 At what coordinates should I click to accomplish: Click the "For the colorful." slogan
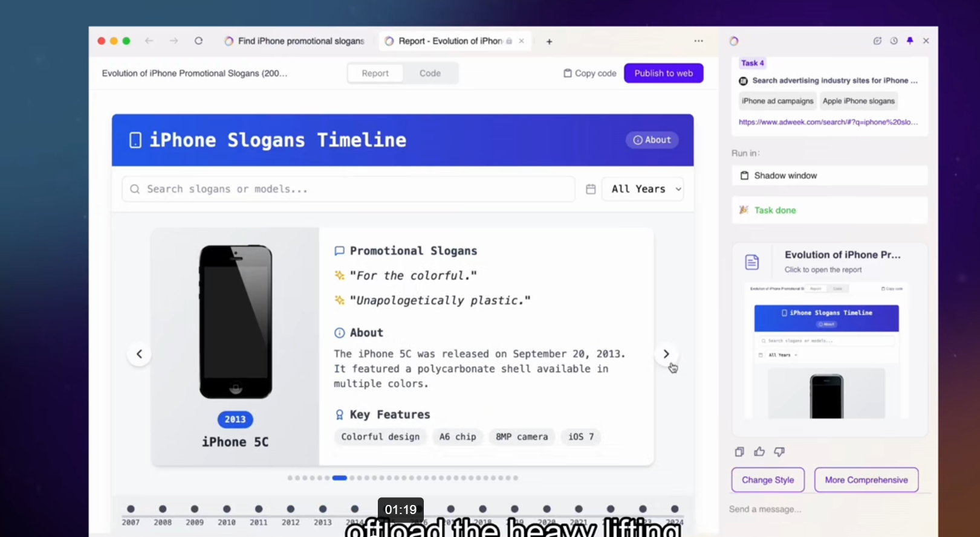click(414, 275)
